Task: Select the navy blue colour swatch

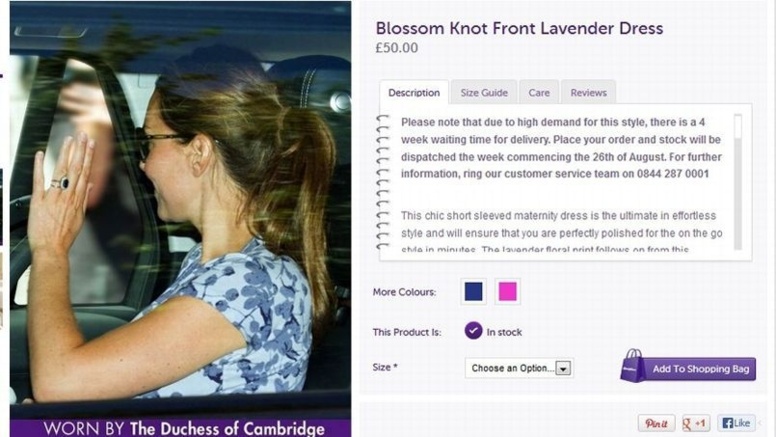Action: click(473, 291)
